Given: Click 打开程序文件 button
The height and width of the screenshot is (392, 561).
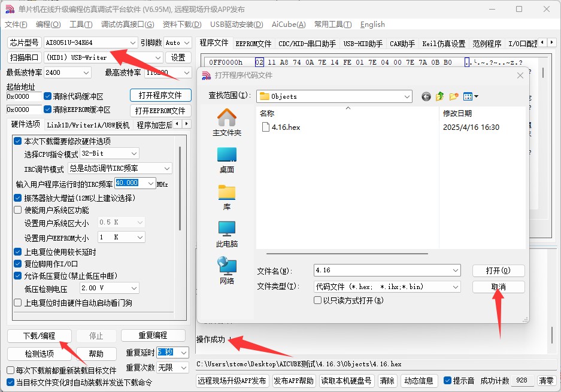Looking at the screenshot, I should [x=160, y=95].
